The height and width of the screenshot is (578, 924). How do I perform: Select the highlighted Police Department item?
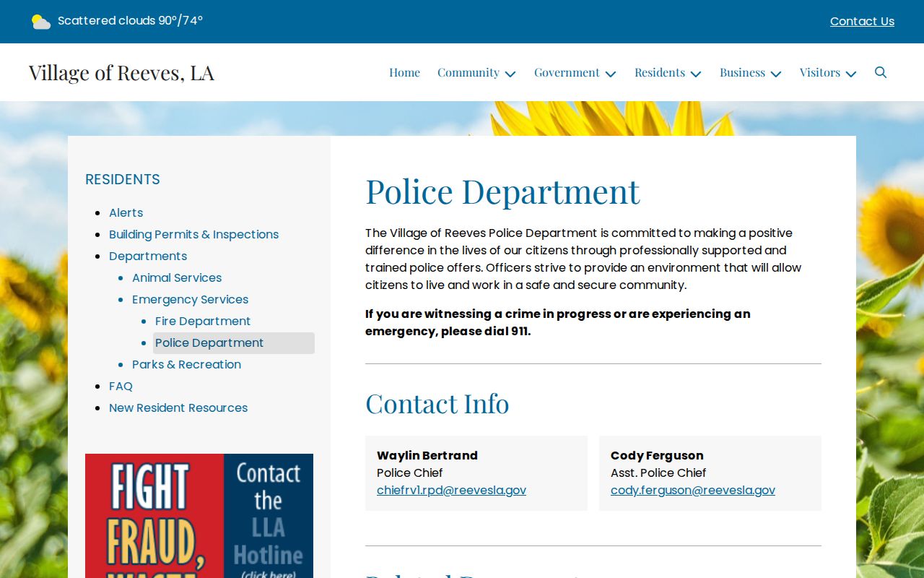point(234,343)
